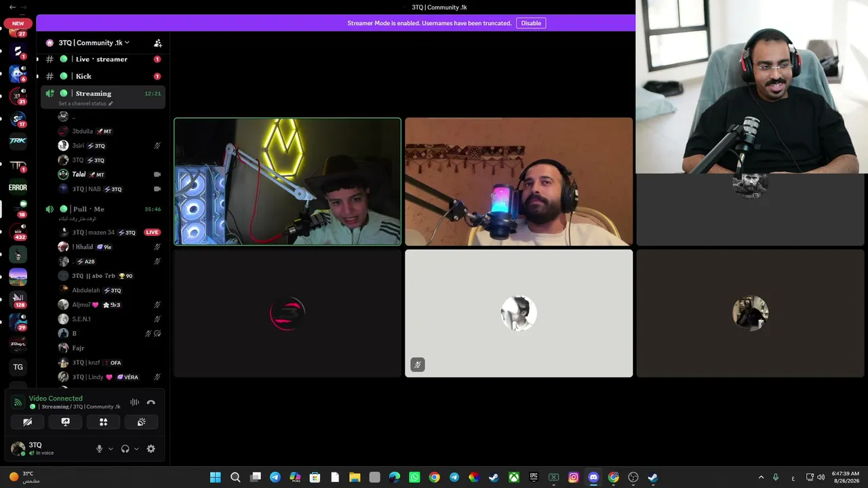Open File Explorer from the taskbar
This screenshot has height=488, width=868.
355,477
